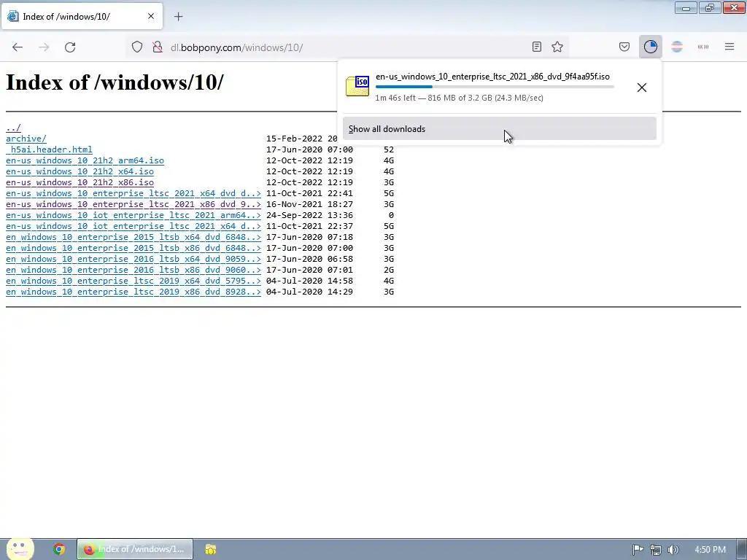
Task: Click the small extension icon beside the menu button
Action: click(x=703, y=47)
